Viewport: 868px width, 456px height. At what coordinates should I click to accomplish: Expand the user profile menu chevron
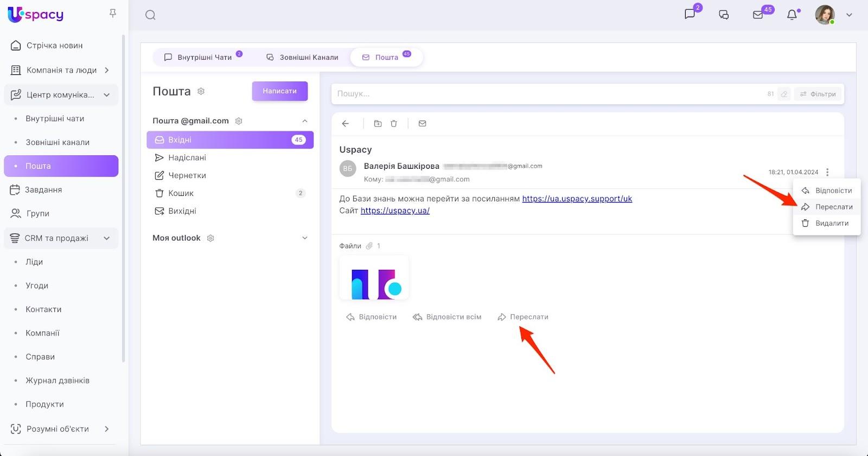tap(850, 15)
